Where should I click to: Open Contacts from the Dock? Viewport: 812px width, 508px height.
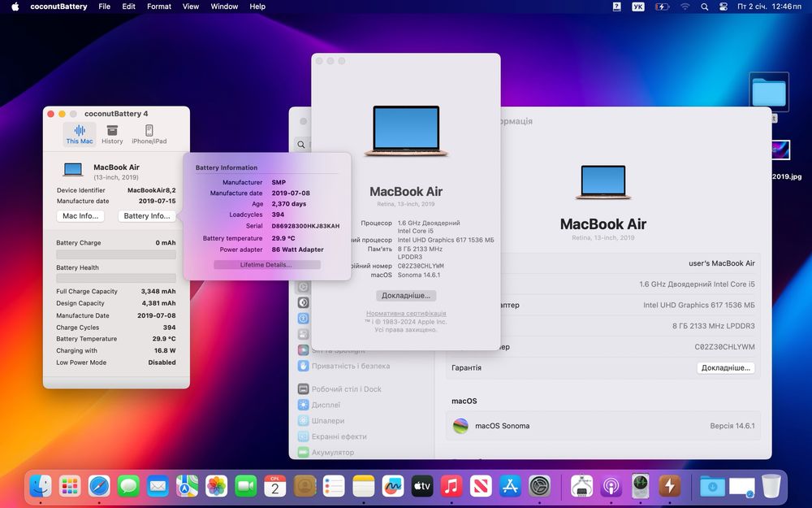click(304, 486)
